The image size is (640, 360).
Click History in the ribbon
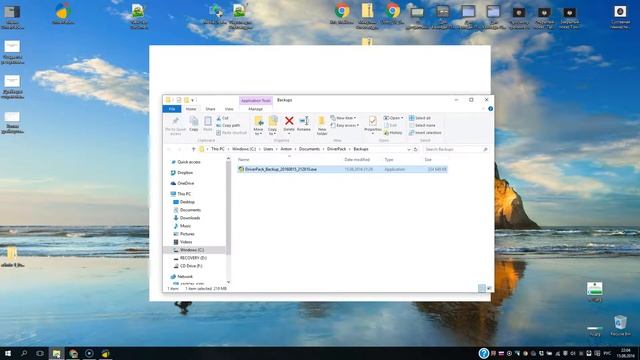tap(393, 133)
